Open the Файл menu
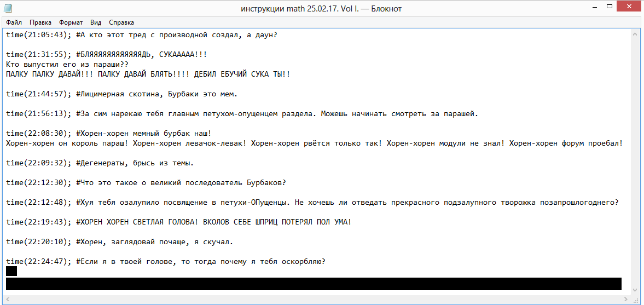 coord(14,22)
